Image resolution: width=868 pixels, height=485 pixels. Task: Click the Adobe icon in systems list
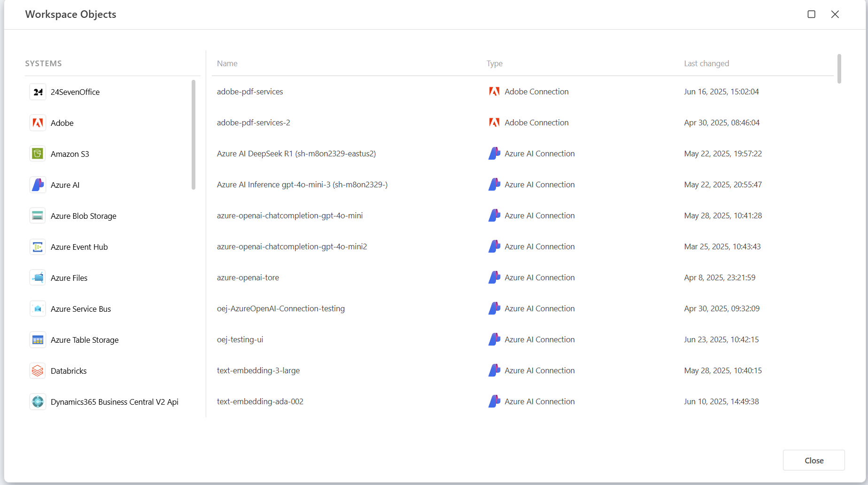pyautogui.click(x=38, y=123)
